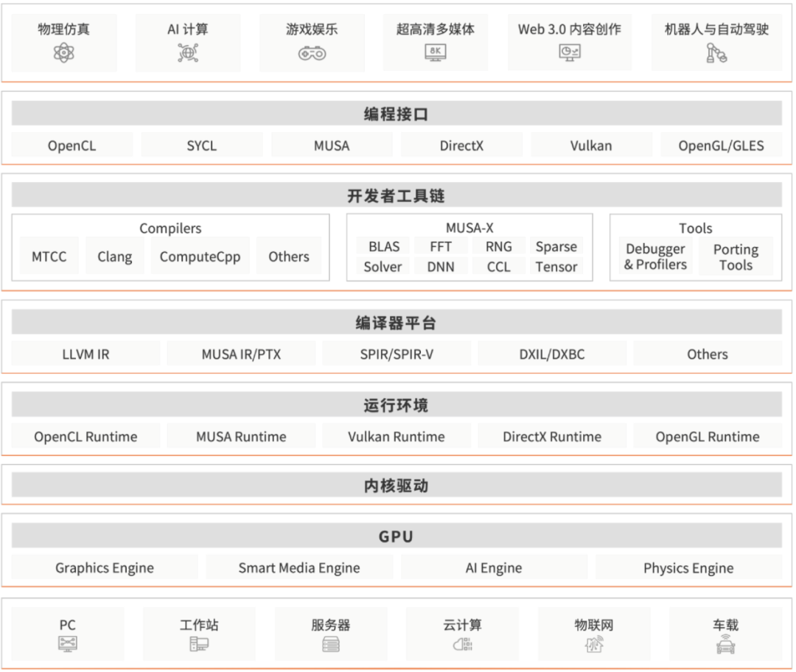Select the MUSA Runtime box
Screen dimensions: 796x672
[x=241, y=436]
